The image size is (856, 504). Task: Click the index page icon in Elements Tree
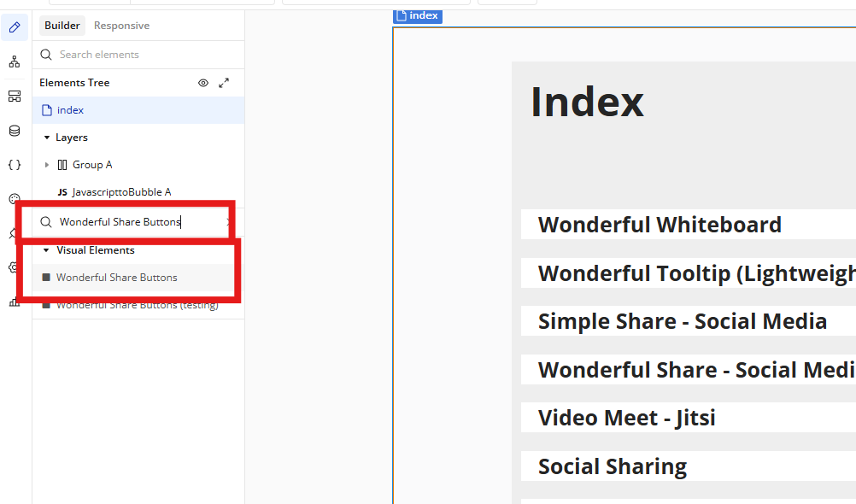tap(48, 109)
